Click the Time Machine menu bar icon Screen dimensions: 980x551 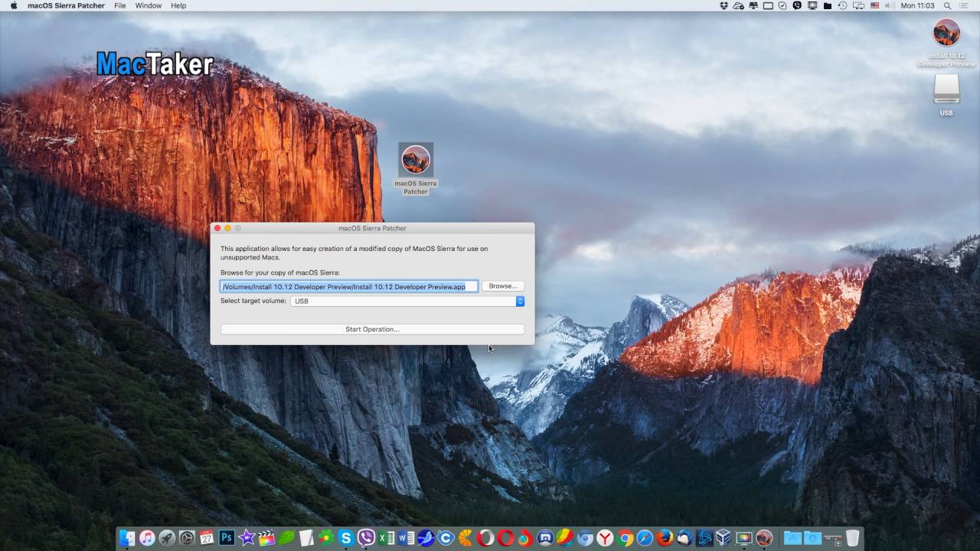[x=843, y=5]
